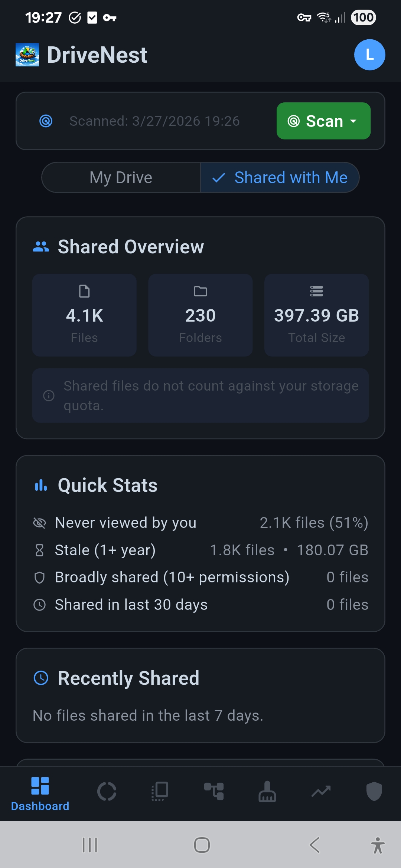Open the Stale (1+ year) files row

click(x=200, y=550)
